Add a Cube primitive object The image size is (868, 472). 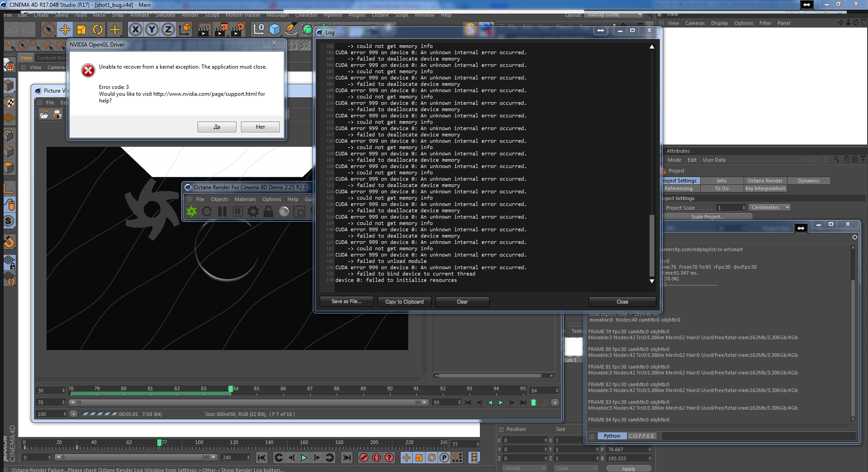275,30
